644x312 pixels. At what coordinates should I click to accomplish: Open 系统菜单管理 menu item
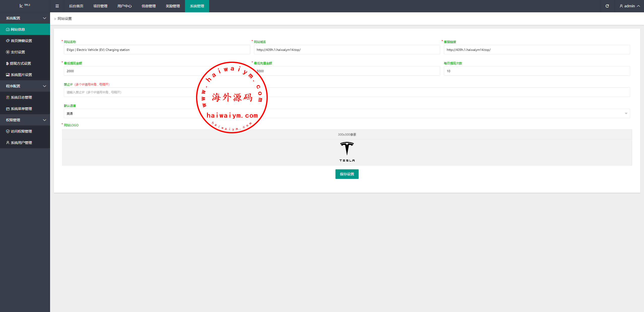click(21, 109)
